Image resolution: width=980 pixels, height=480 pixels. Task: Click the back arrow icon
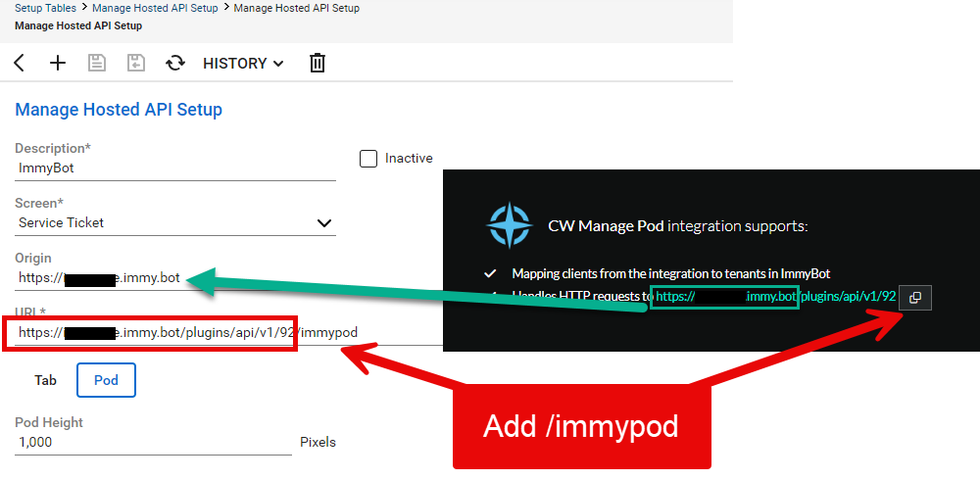[x=20, y=64]
